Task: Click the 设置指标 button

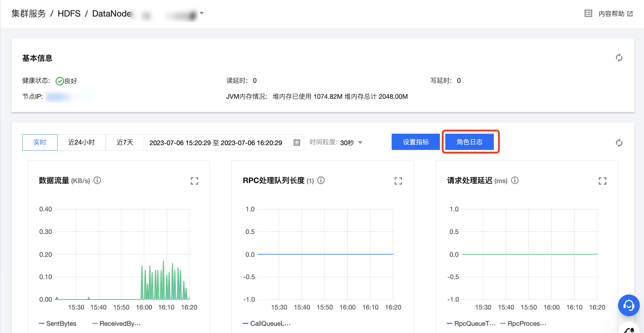Action: pyautogui.click(x=415, y=142)
